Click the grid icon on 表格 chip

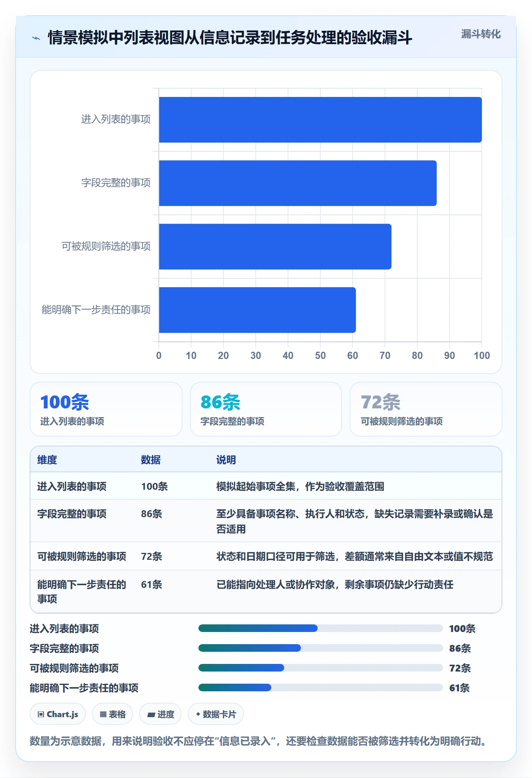coord(103,714)
